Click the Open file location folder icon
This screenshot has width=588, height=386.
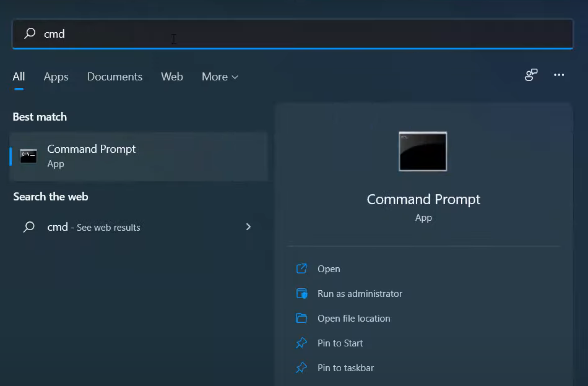point(301,318)
